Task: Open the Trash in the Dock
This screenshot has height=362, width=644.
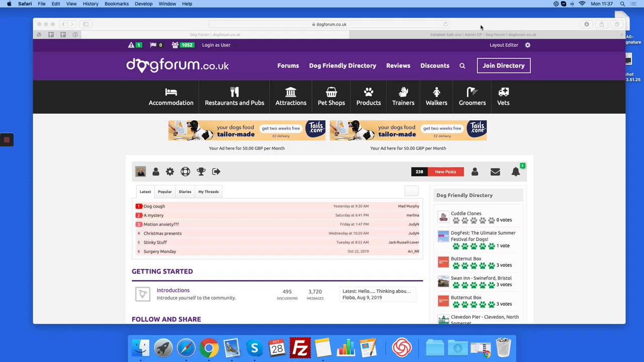Action: [x=503, y=348]
